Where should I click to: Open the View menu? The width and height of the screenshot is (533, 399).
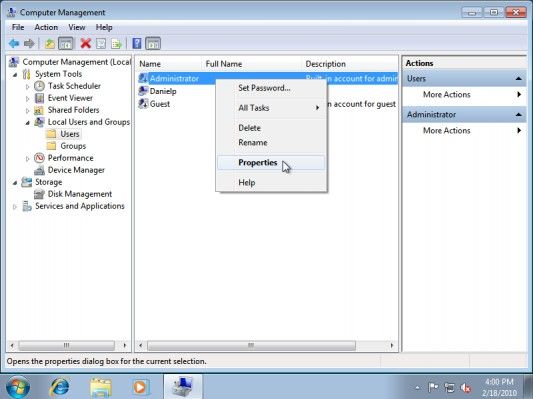(x=77, y=27)
